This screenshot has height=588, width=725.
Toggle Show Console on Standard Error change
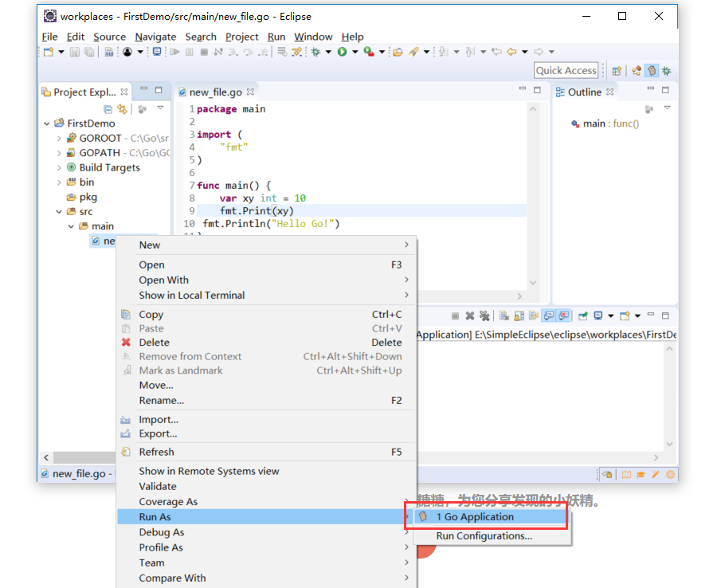coord(563,316)
